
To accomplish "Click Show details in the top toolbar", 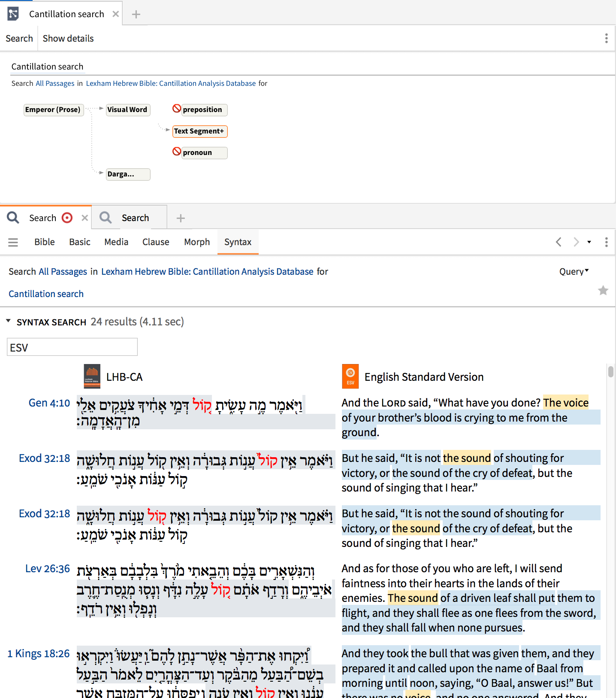I will tap(68, 38).
